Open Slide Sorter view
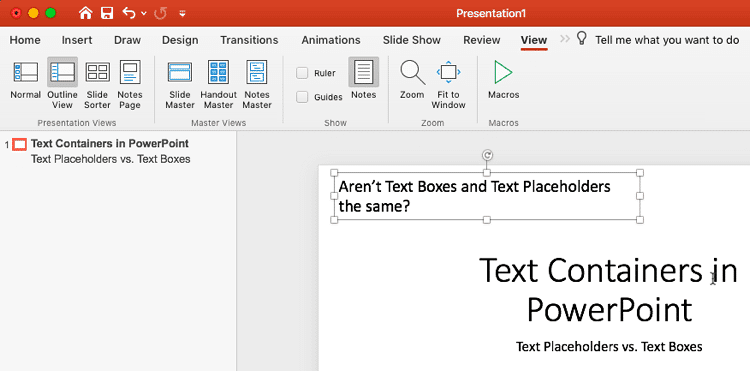 pyautogui.click(x=98, y=84)
